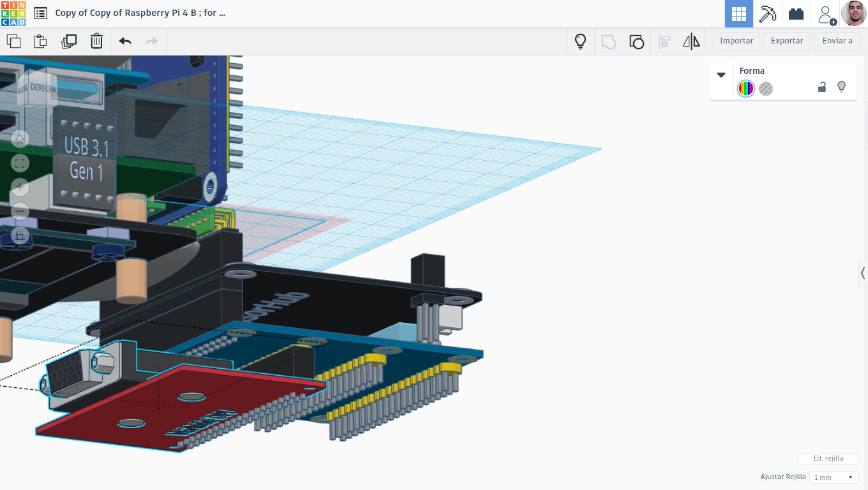The width and height of the screenshot is (868, 490).
Task: Open the designs list menu icon
Action: (x=40, y=13)
